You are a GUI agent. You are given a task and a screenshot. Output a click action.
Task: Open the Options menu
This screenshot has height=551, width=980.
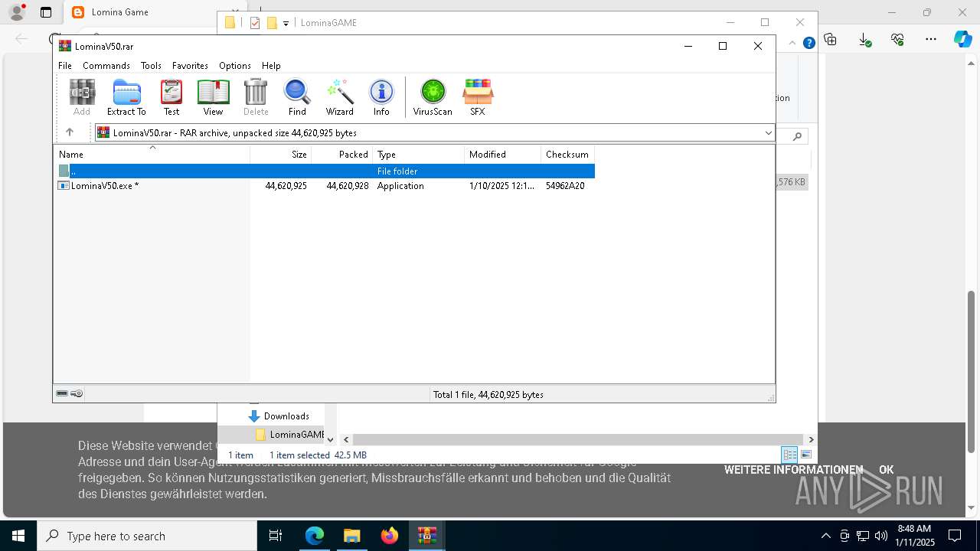click(235, 66)
